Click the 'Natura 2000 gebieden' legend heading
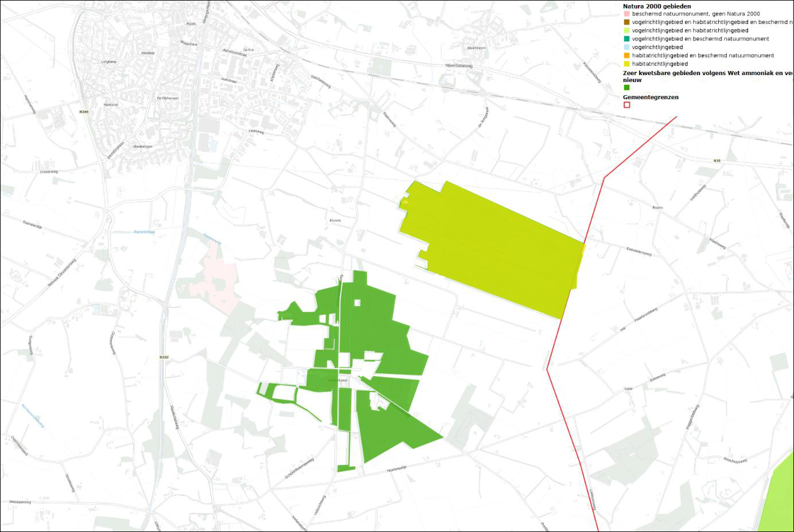Screen dimensions: 794x532 tap(657, 6)
